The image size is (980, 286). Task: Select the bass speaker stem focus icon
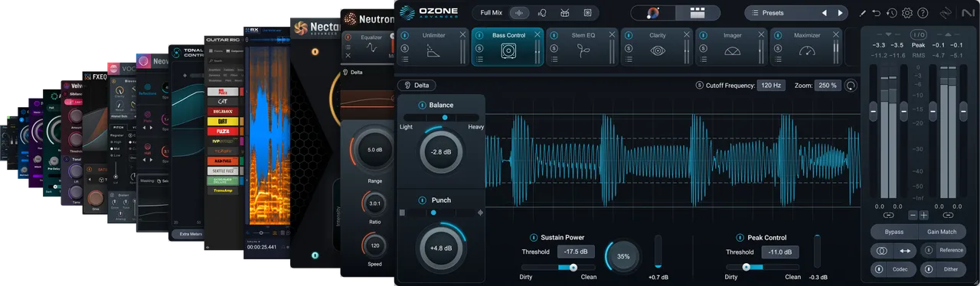tap(587, 13)
